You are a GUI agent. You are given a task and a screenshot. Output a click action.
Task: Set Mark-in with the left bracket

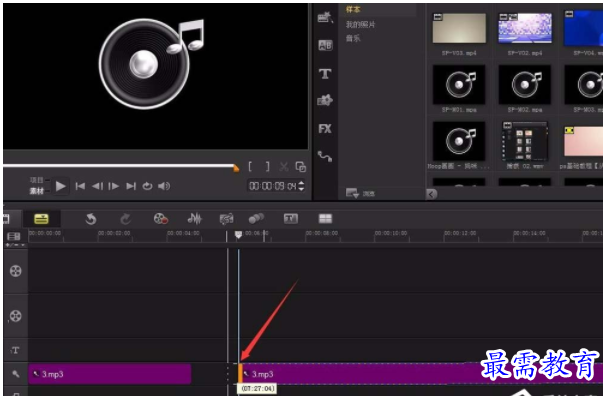coord(250,167)
